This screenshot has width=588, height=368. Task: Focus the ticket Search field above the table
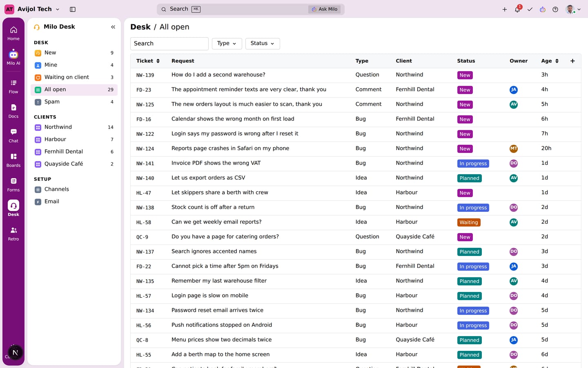pyautogui.click(x=169, y=44)
